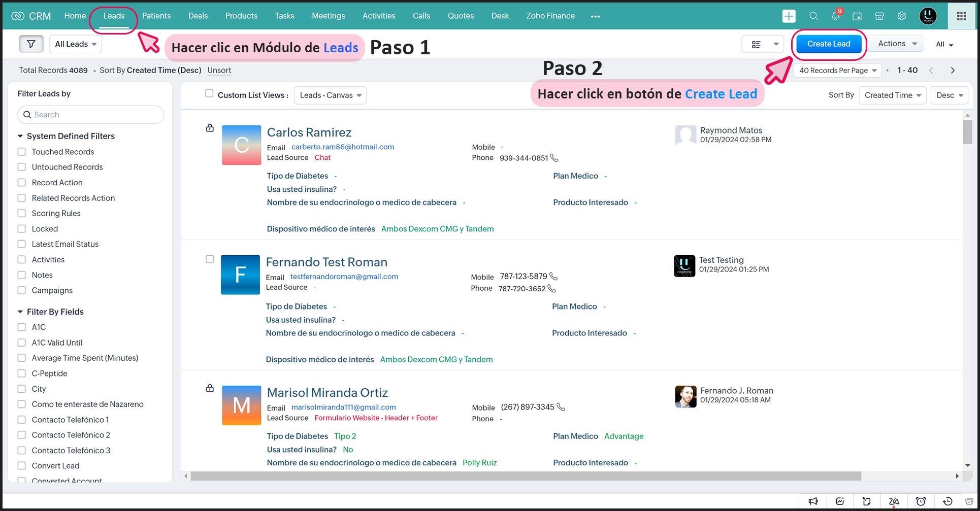Open the All Leads view dropdown
The image size is (980, 511).
click(x=76, y=44)
